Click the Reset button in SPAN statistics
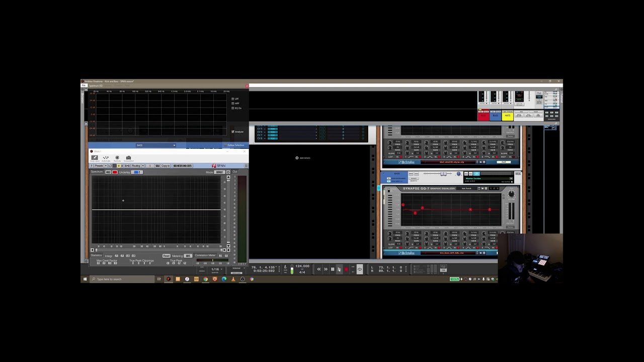Viewport: 644px width, 362px height. [167, 256]
